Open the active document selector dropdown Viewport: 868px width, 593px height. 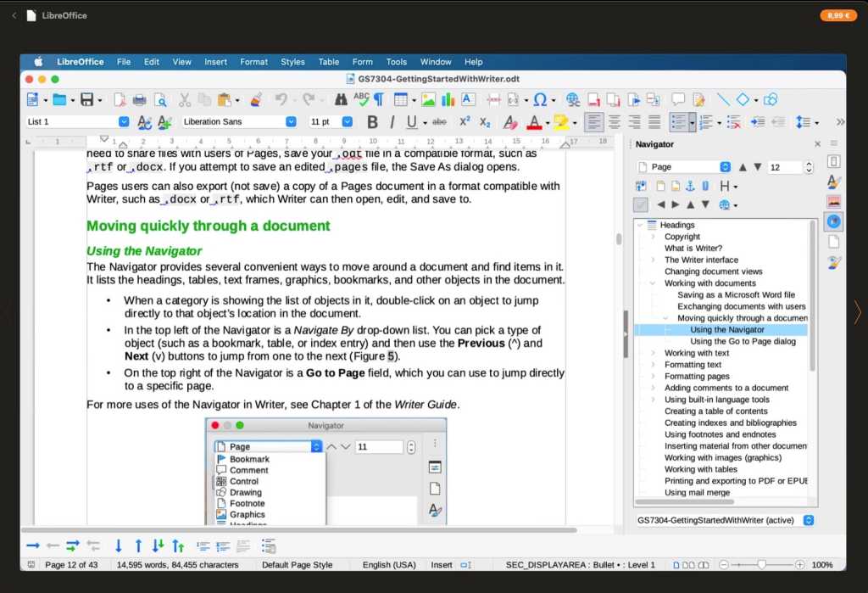click(x=726, y=520)
